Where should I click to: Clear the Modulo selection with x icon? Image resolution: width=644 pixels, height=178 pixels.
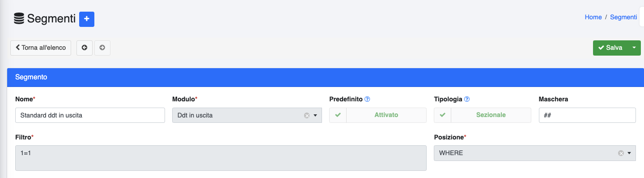click(x=307, y=115)
